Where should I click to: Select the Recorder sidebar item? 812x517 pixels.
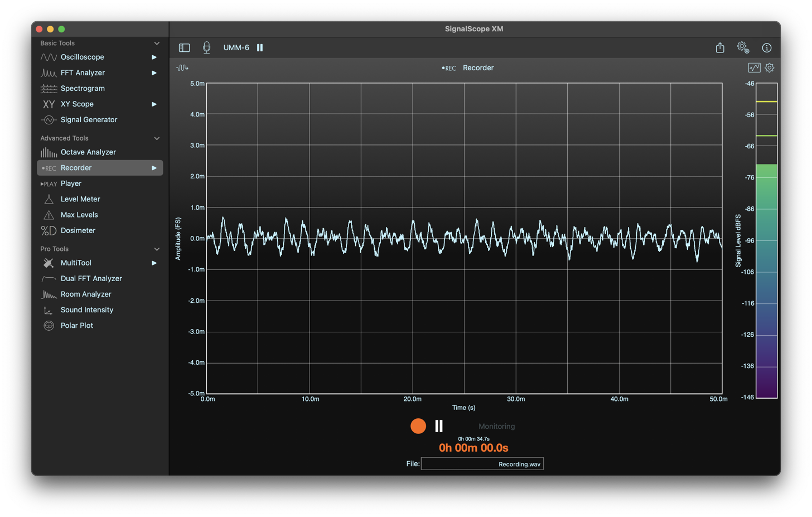100,168
